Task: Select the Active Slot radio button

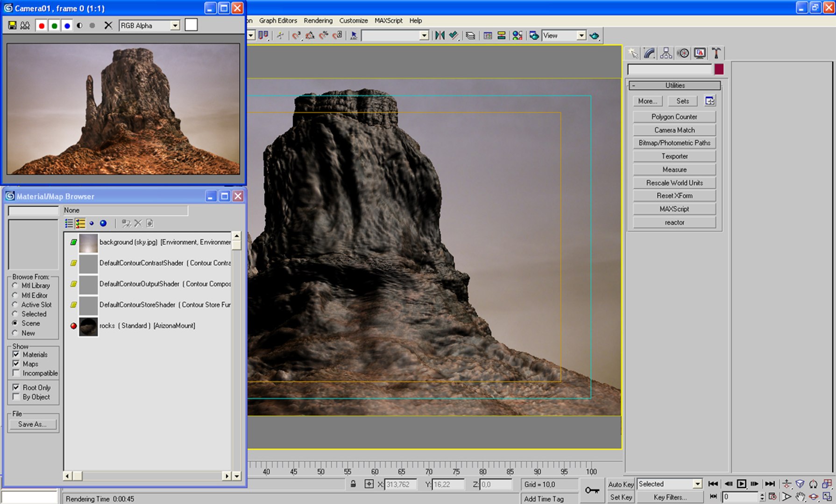Action: pyautogui.click(x=15, y=305)
